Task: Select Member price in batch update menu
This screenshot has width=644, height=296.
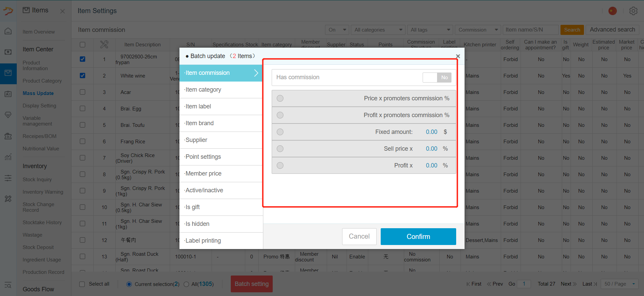Action: 221,174
